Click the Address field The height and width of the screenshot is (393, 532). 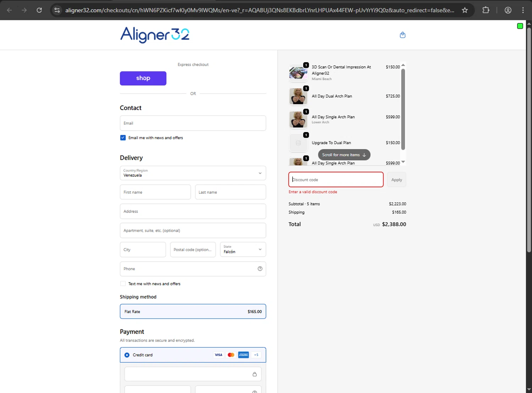pos(193,211)
